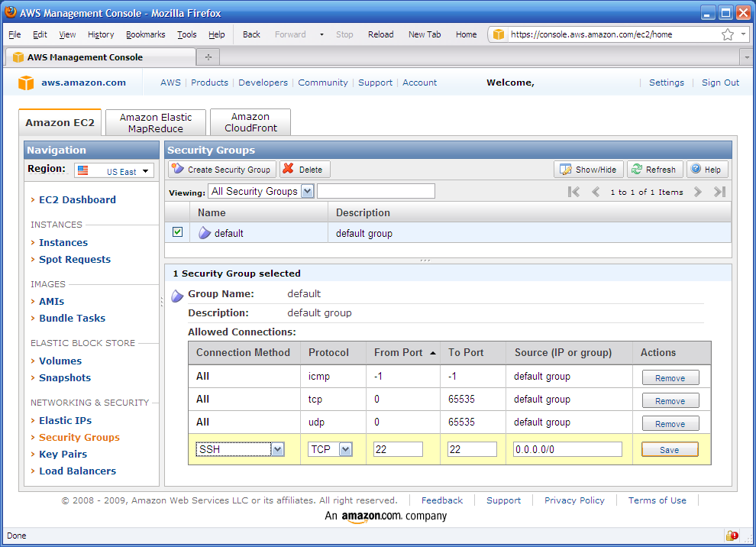Go to first page of items
This screenshot has width=756, height=547.
(x=573, y=192)
